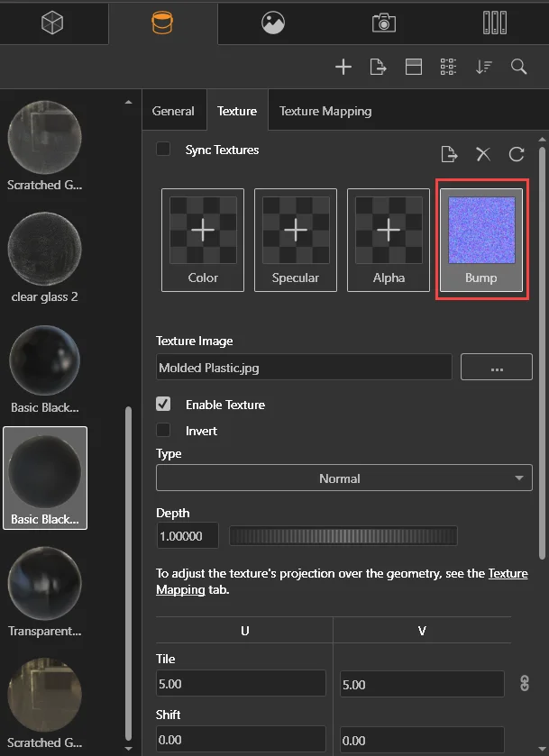Toggle the Sync Textures checkbox

click(x=163, y=150)
